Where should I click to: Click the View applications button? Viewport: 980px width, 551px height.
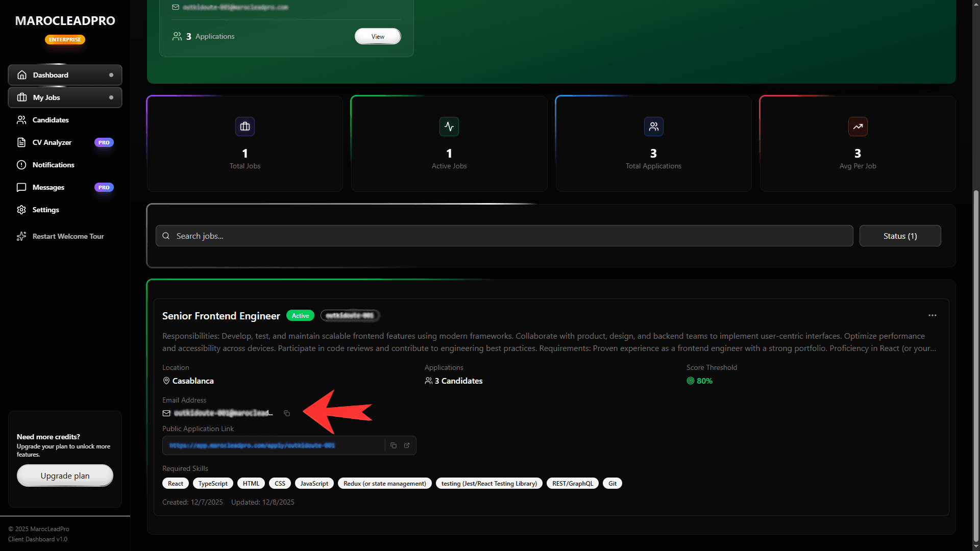[377, 36]
